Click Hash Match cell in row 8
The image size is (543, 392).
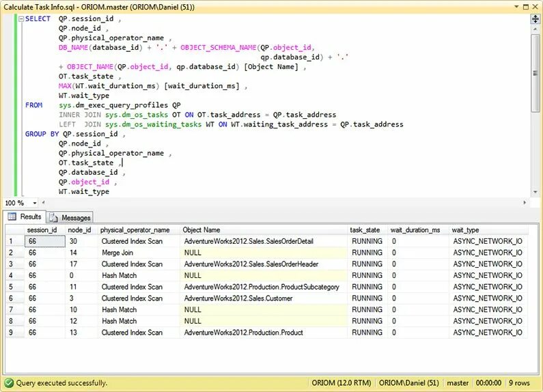click(x=139, y=322)
